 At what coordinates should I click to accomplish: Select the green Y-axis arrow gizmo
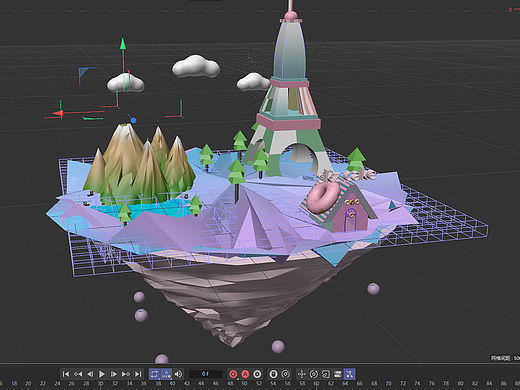(123, 44)
